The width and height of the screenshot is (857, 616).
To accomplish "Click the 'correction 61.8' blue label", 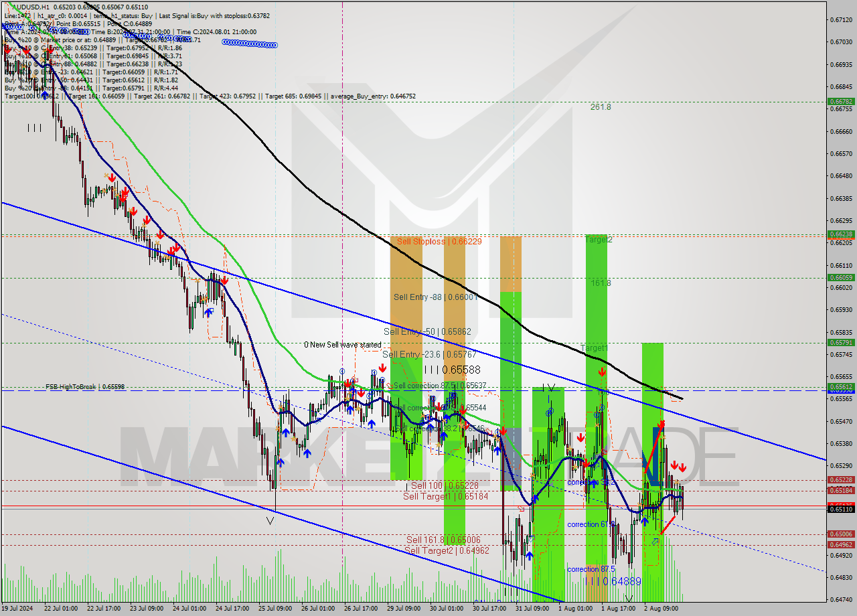I will pos(590,524).
